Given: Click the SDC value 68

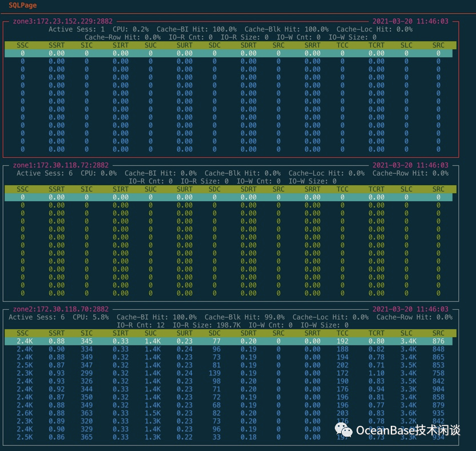Looking at the screenshot, I should point(217,405).
